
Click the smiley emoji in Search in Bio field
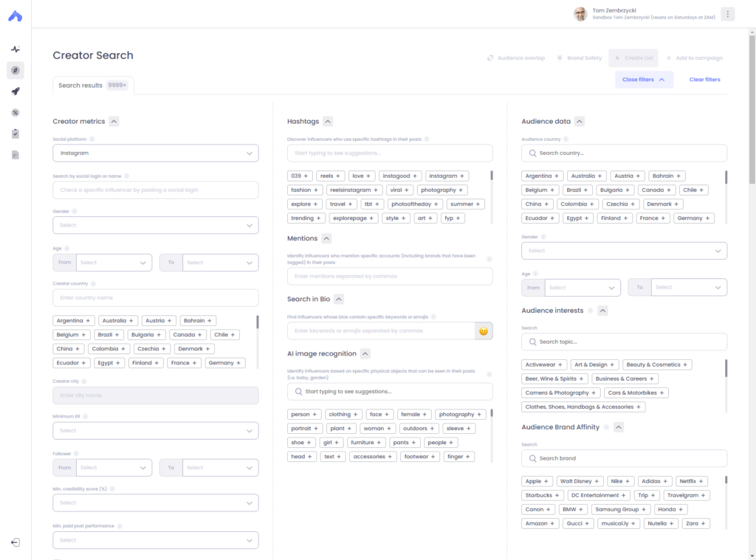pos(484,331)
